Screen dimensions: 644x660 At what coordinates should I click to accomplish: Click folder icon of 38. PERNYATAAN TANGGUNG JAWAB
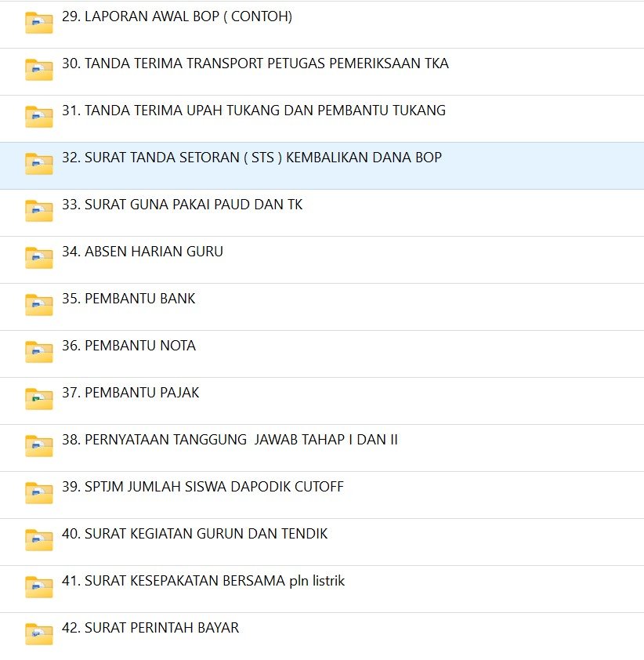tap(38, 446)
